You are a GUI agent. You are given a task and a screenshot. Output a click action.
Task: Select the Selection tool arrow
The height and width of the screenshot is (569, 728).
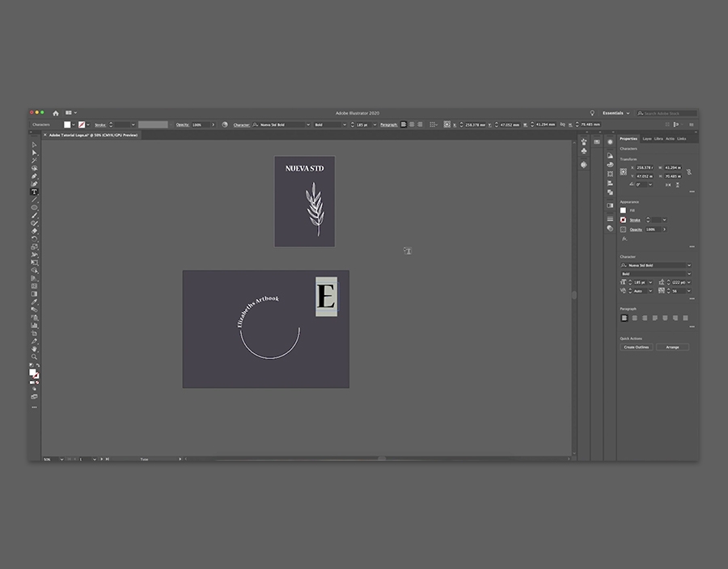click(x=34, y=145)
